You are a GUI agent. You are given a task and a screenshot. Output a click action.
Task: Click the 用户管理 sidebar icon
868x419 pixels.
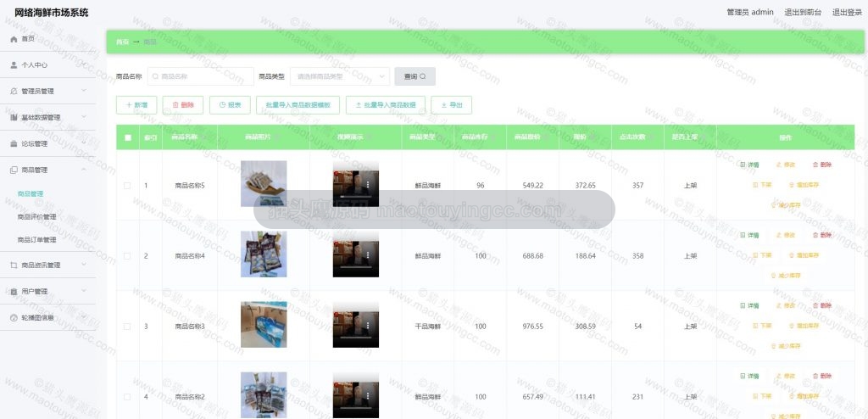(14, 291)
